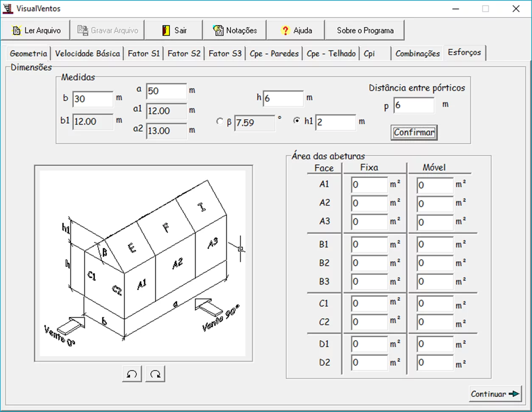Viewport: 532px width, 412px height.
Task: Close the VisualVentos window
Action: point(516,8)
